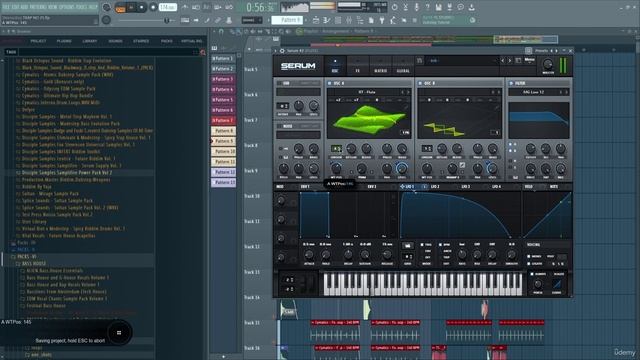Screen dimensions: 640x360
Task: Click the Serum wrapper gear settings icon
Action: (282, 51)
